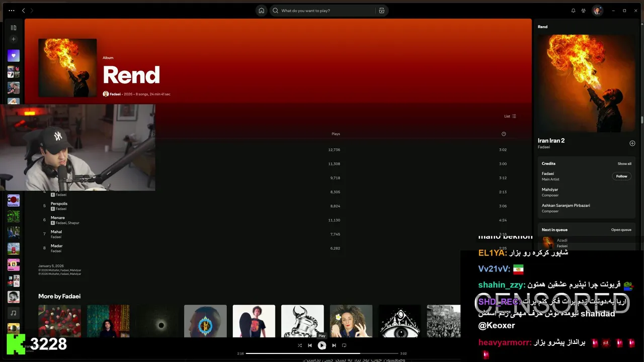Click the search magnifier icon
Viewport: 644px width, 362px height.
coord(275,11)
